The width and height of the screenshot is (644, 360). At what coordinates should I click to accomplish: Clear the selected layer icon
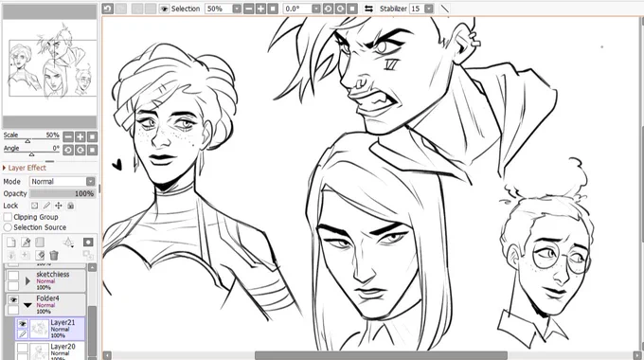(40, 255)
